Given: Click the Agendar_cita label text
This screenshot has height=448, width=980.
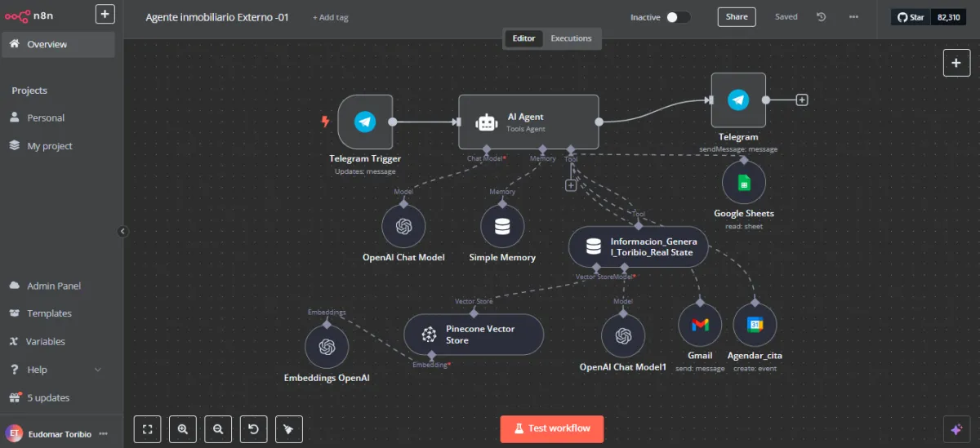Looking at the screenshot, I should 755,355.
